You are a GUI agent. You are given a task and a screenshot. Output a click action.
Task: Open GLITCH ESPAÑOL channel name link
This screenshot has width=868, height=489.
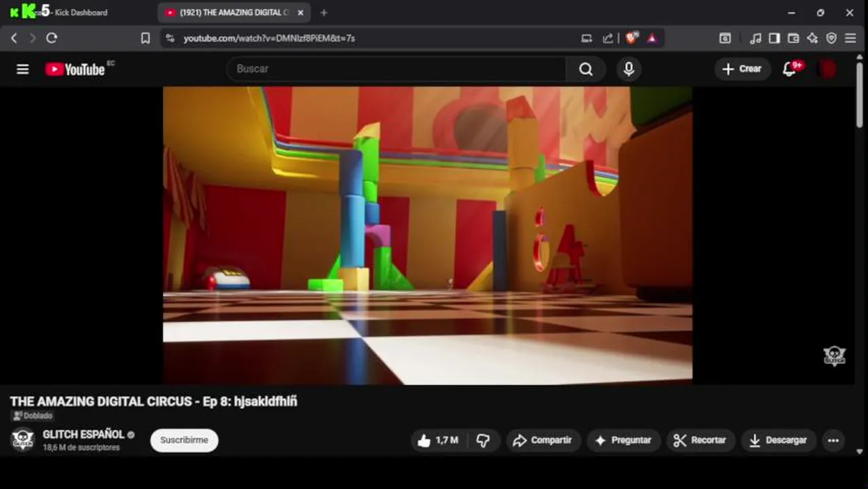(x=84, y=434)
